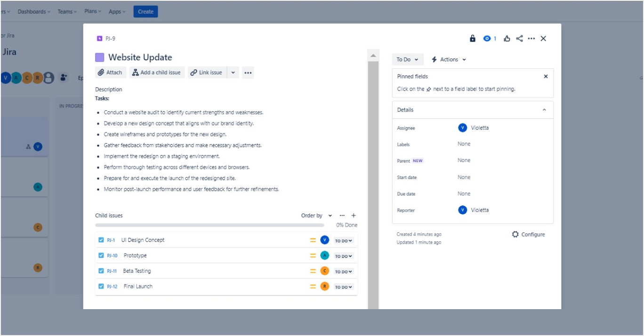Screen dimensions: 644x336
Task: Click the Configure gear icon
Action: click(x=515, y=234)
